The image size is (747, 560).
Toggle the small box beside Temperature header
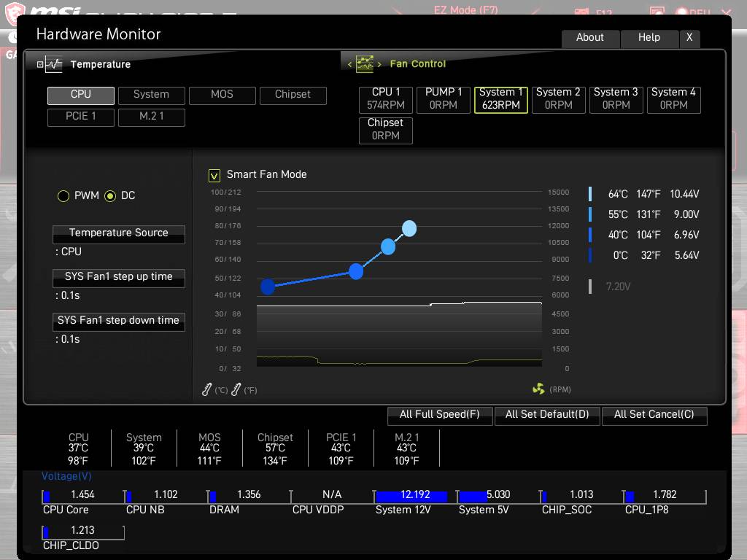pos(40,64)
